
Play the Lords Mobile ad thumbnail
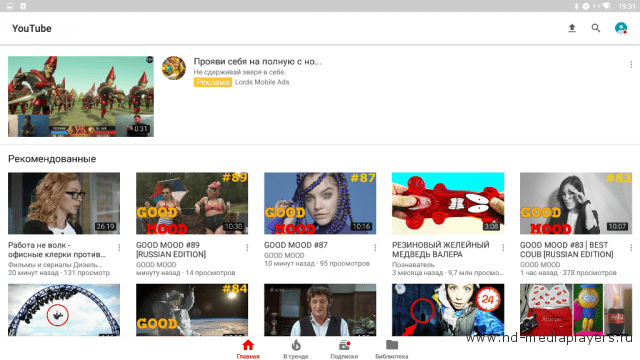coord(81,96)
